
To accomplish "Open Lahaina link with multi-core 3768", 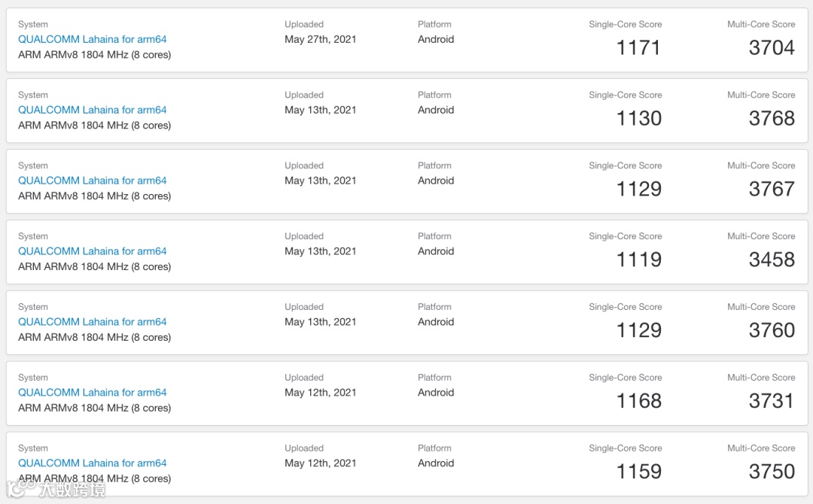I will [93, 110].
